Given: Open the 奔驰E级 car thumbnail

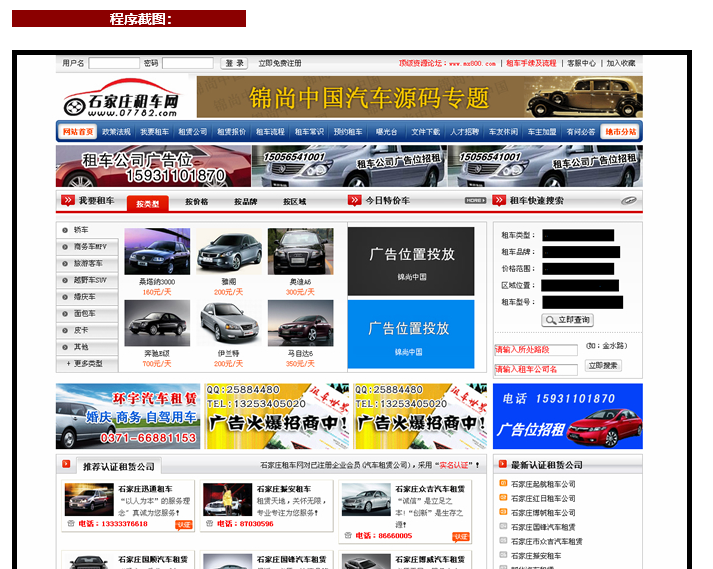Looking at the screenshot, I should 157,323.
